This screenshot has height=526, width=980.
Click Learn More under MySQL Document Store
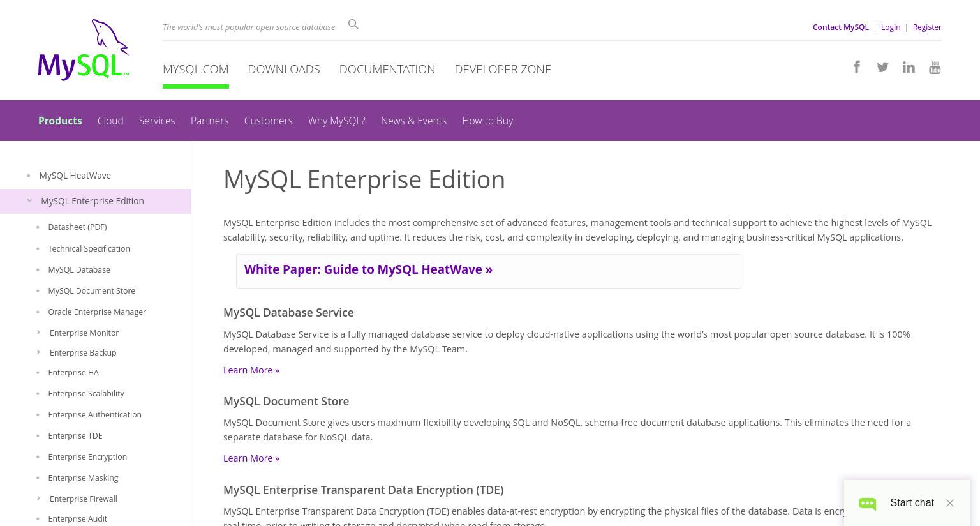251,458
